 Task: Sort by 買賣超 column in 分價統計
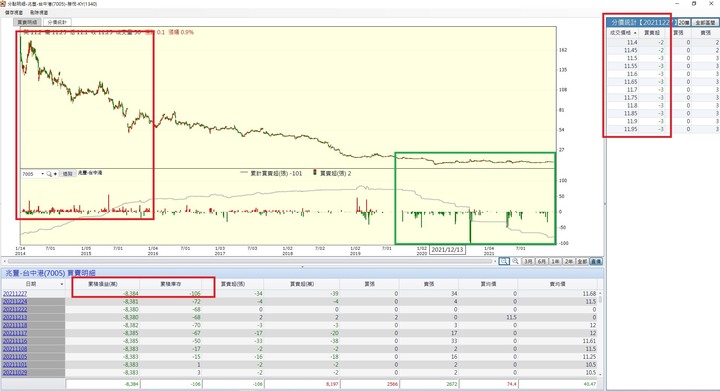(x=652, y=33)
